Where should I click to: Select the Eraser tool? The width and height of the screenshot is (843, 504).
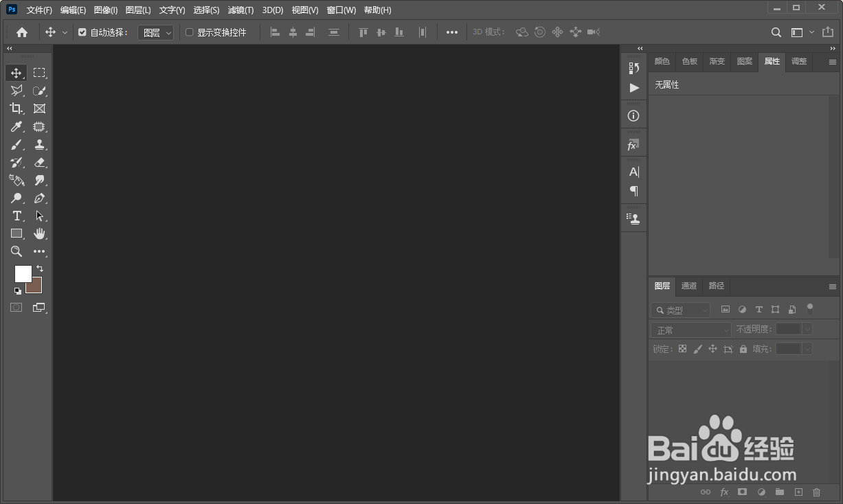[x=40, y=163]
